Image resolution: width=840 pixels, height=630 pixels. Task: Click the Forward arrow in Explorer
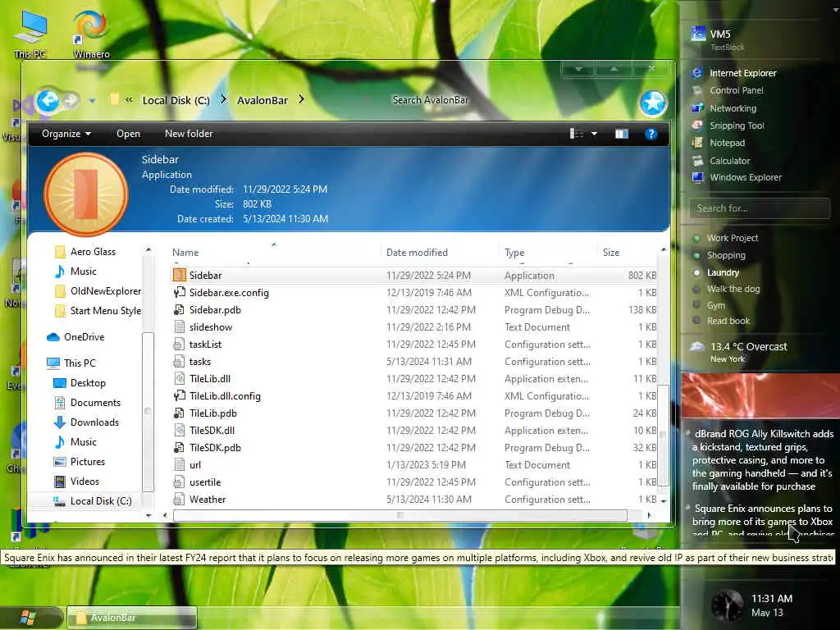tap(71, 101)
